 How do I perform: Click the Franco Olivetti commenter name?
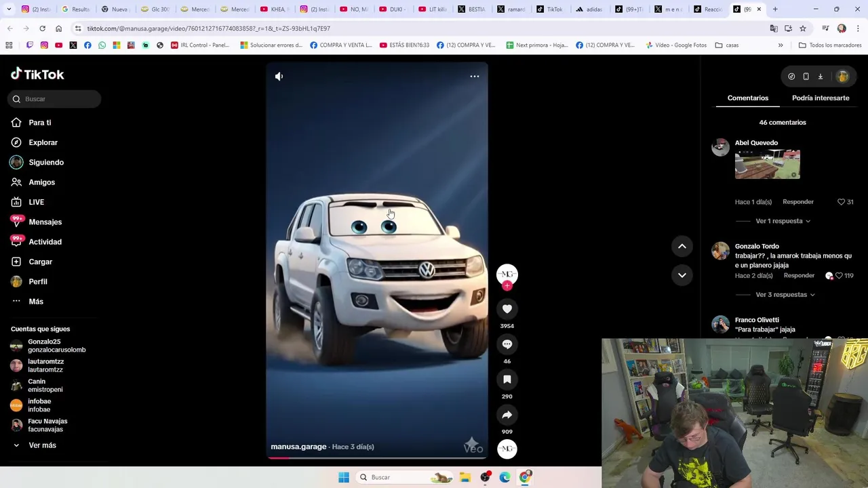[757, 320]
